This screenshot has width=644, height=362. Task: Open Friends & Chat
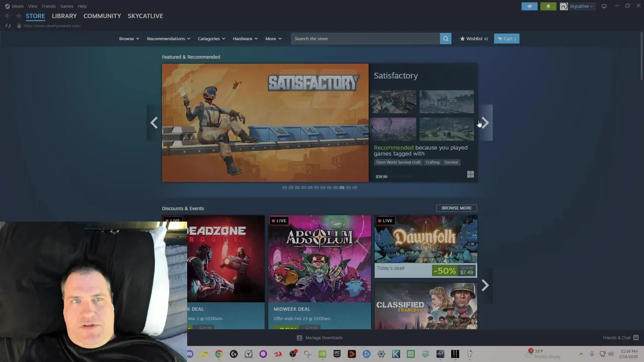pyautogui.click(x=620, y=338)
